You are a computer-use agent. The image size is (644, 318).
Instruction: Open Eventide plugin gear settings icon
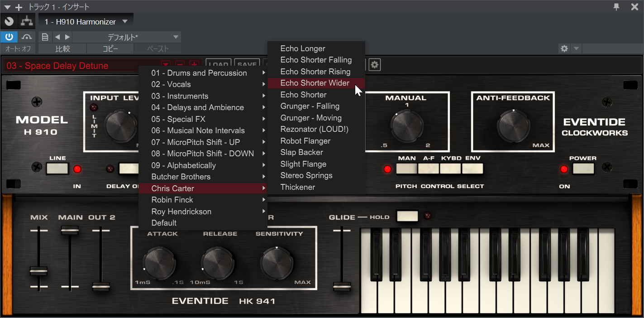click(x=374, y=65)
